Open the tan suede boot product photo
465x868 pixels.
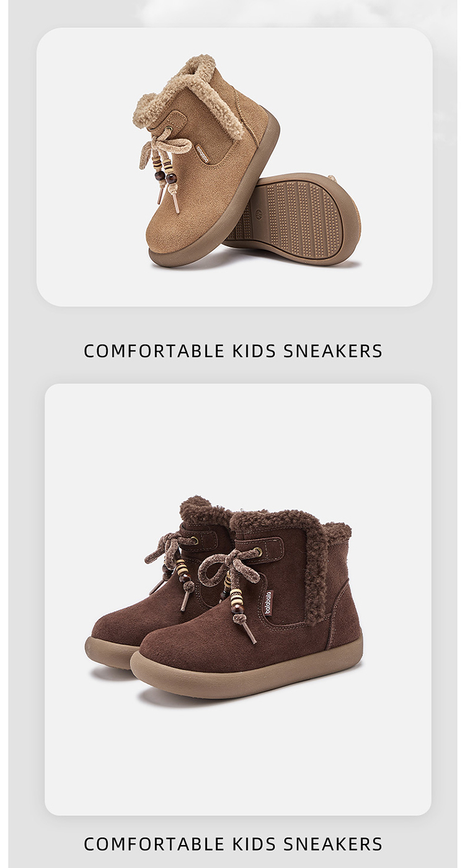[x=234, y=167]
